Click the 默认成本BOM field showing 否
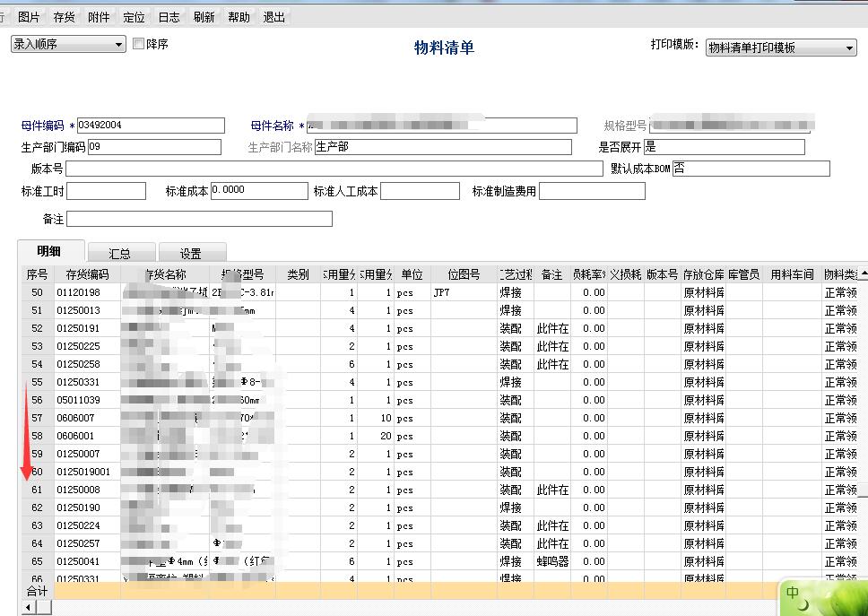 pos(751,169)
